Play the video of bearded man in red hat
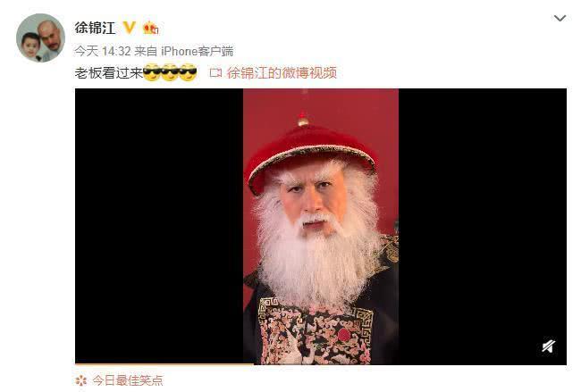Viewport: 581px width, 392px height. [x=321, y=226]
